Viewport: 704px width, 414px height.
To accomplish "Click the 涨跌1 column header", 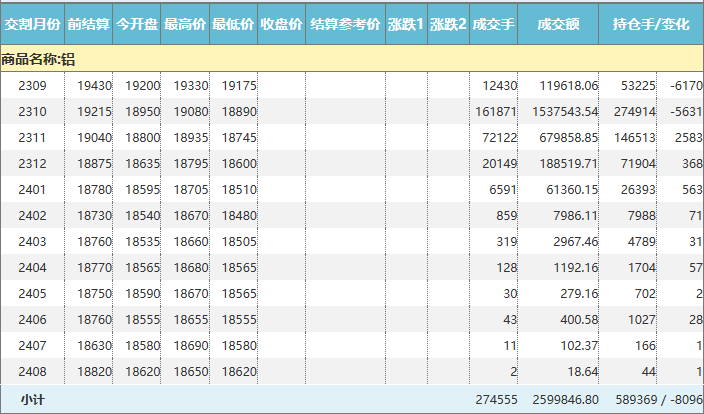I will pyautogui.click(x=405, y=23).
